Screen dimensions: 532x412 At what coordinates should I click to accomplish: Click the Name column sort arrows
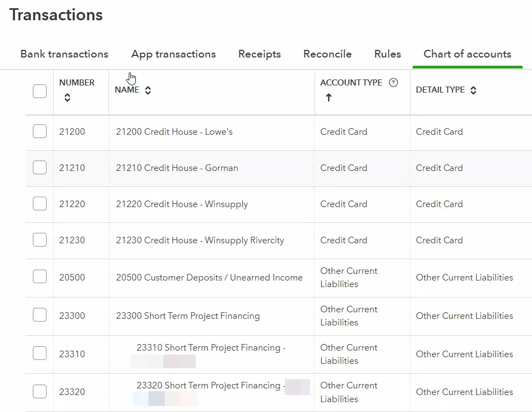click(x=148, y=90)
